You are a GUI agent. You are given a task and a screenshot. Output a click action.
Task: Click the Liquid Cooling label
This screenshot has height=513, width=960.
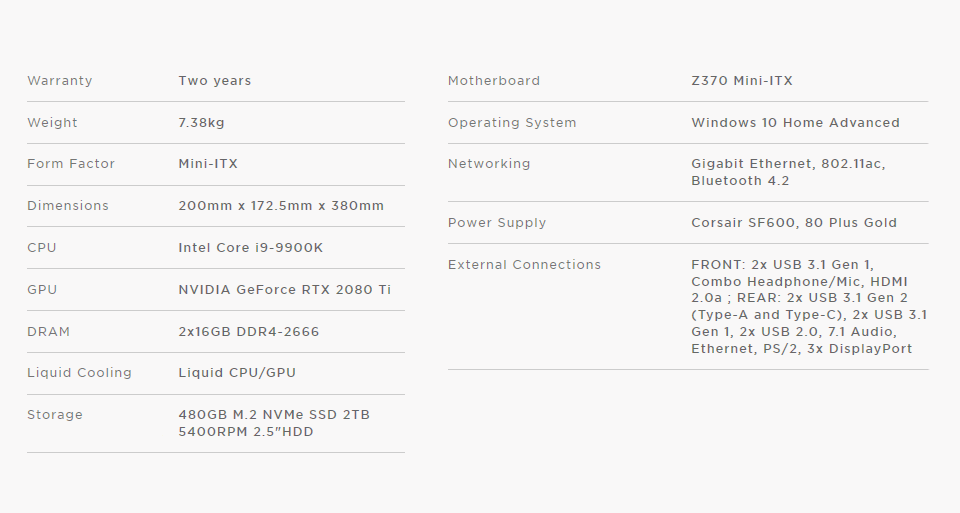click(x=79, y=373)
